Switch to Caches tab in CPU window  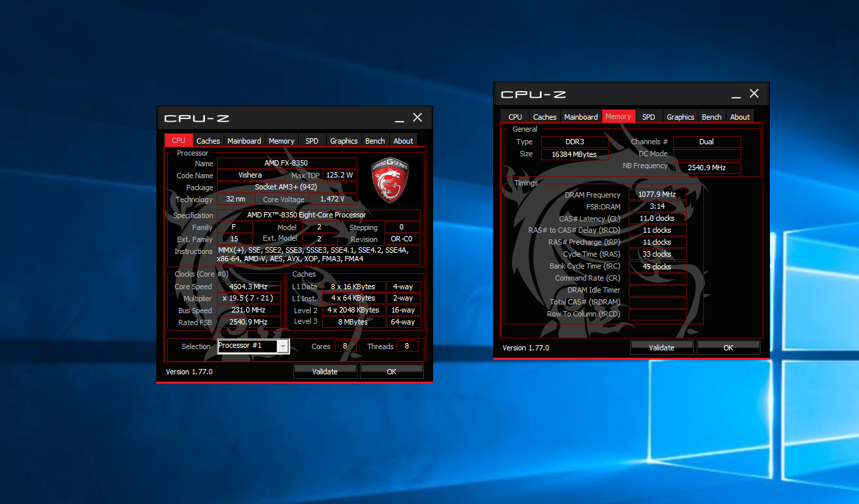[208, 141]
